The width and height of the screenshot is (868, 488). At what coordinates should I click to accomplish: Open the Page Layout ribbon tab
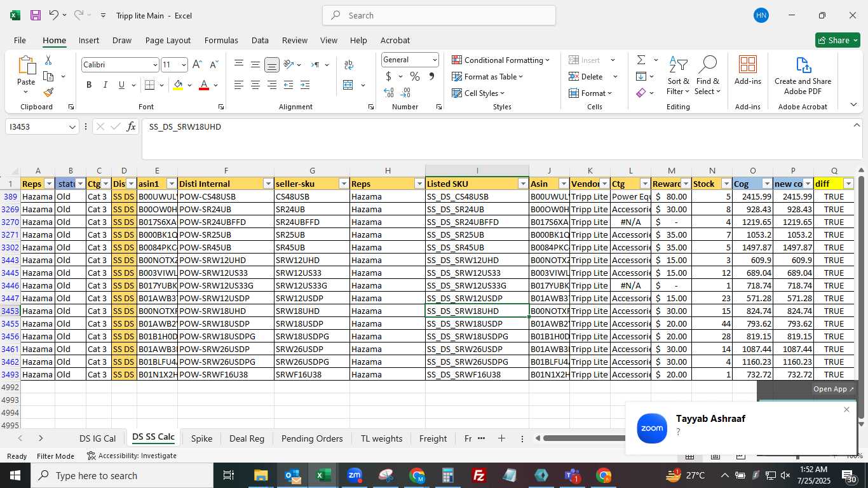click(x=168, y=40)
